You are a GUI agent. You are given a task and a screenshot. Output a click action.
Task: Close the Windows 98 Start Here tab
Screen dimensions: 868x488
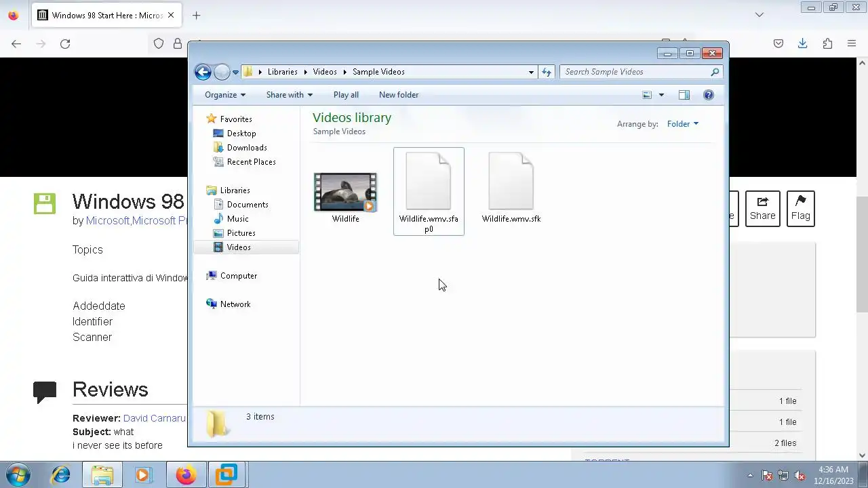point(172,15)
